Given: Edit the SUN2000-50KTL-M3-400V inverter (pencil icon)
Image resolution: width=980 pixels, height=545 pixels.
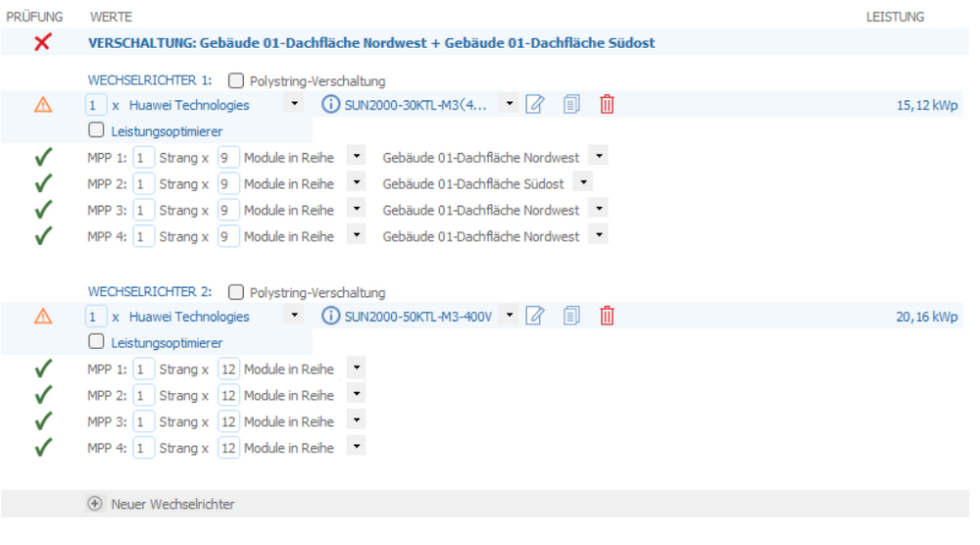Looking at the screenshot, I should [x=535, y=316].
